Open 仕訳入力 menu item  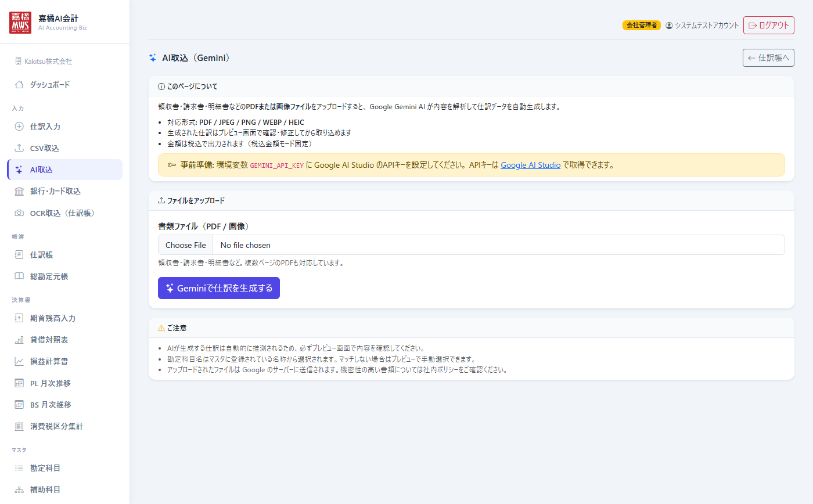pyautogui.click(x=65, y=127)
